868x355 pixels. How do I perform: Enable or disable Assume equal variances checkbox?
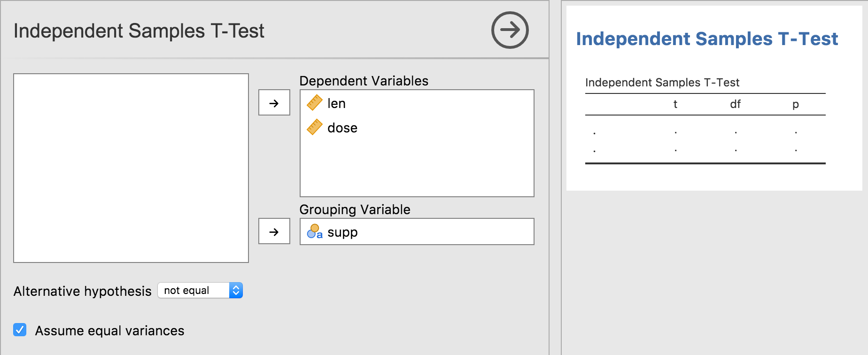tap(20, 330)
